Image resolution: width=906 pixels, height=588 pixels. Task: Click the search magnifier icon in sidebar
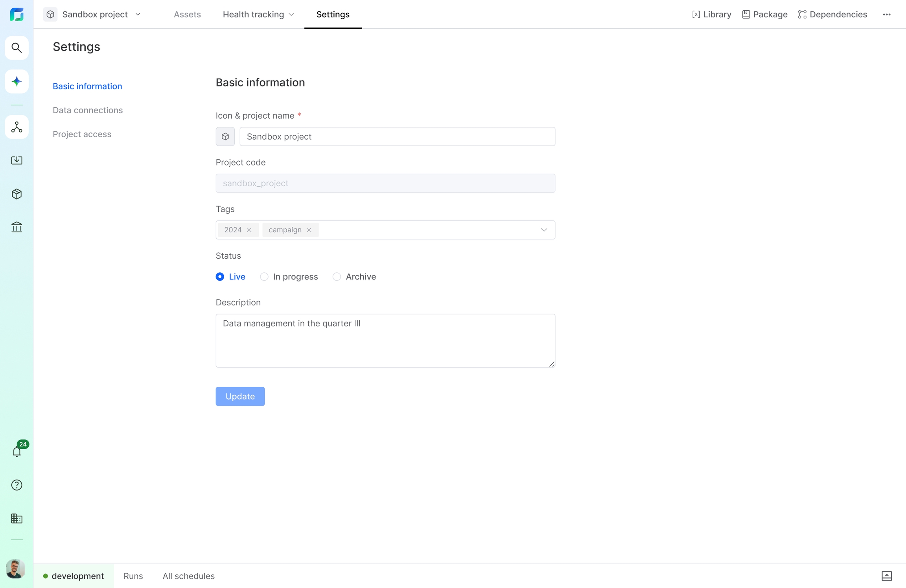pos(17,48)
